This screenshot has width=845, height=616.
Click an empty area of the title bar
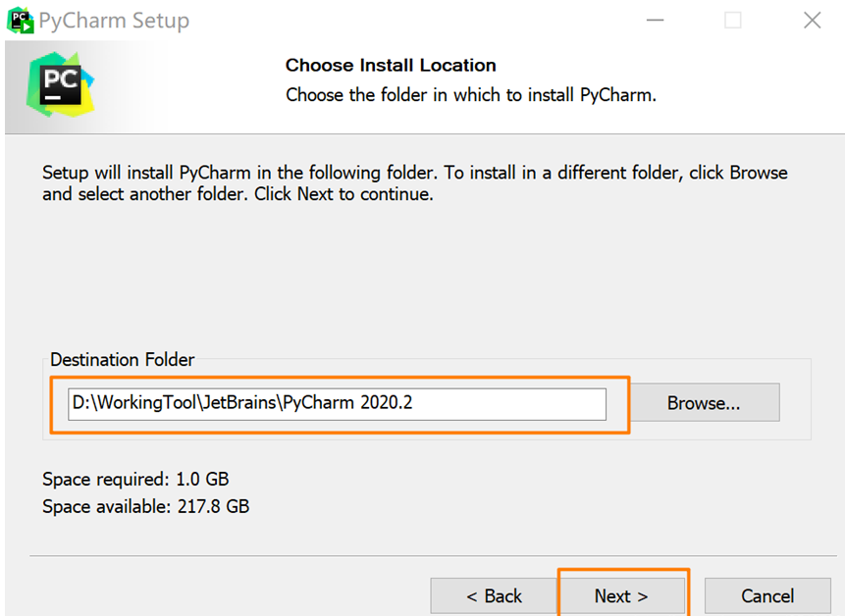pos(412,20)
